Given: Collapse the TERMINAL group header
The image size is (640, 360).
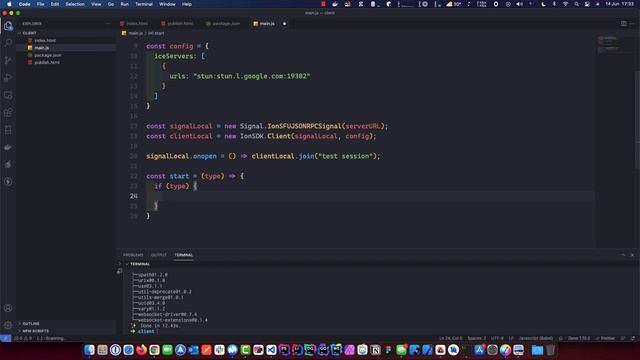Looking at the screenshot, I should pyautogui.click(x=140, y=264).
